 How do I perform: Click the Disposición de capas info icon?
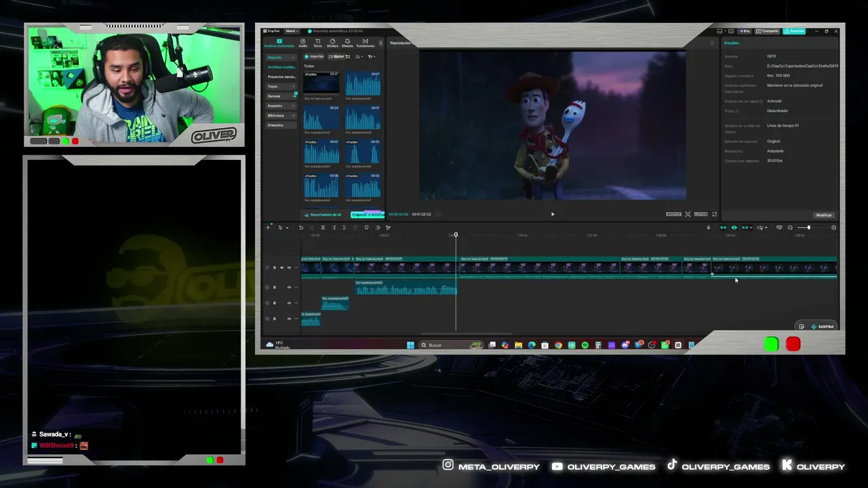click(762, 101)
